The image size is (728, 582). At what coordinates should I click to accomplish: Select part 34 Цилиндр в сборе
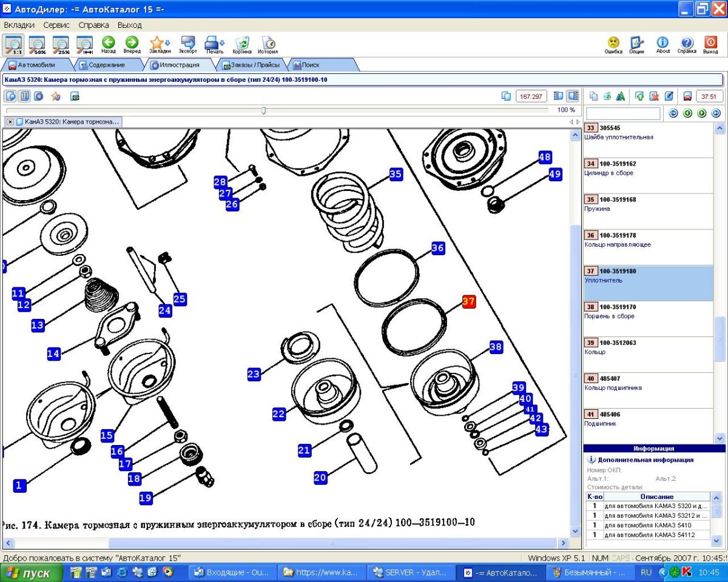click(x=649, y=176)
